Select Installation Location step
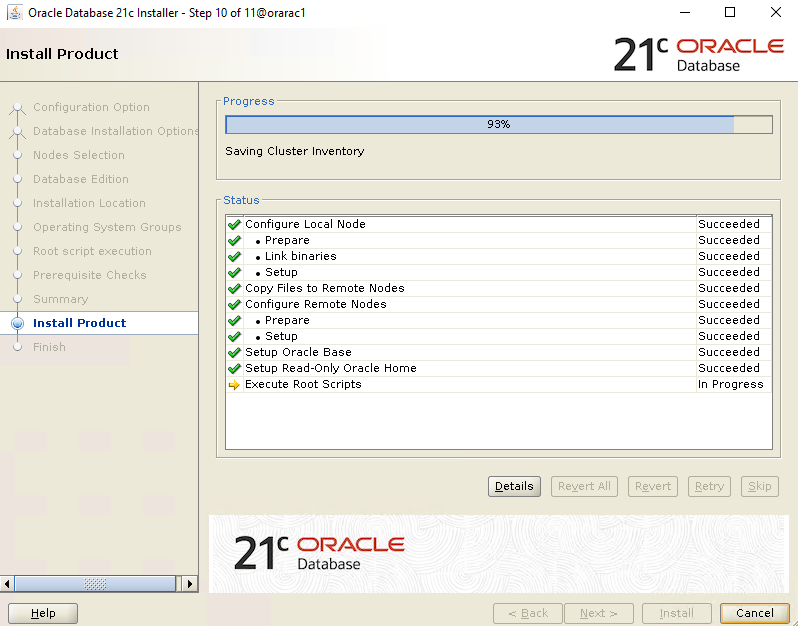This screenshot has height=626, width=798. tap(90, 203)
